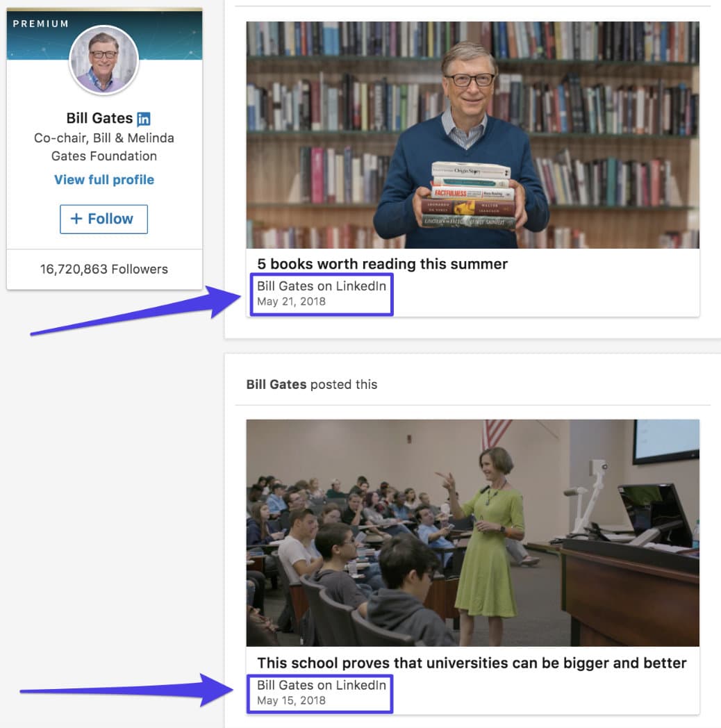Open the View full profile link
Screen dimensions: 721x728
click(103, 179)
